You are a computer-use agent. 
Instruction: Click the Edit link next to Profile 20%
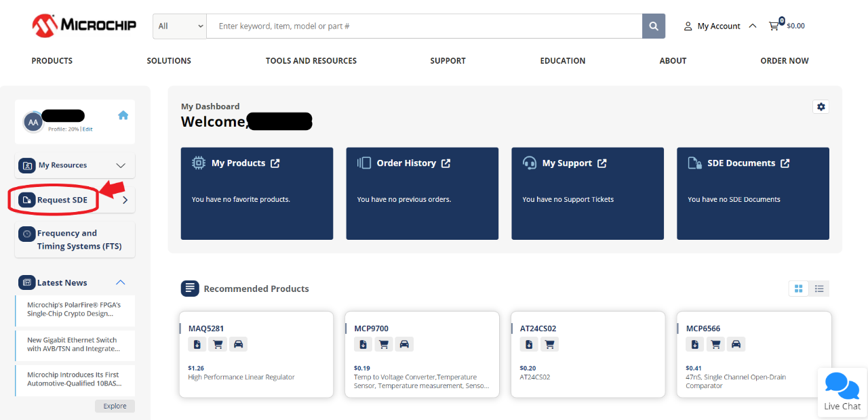87,129
